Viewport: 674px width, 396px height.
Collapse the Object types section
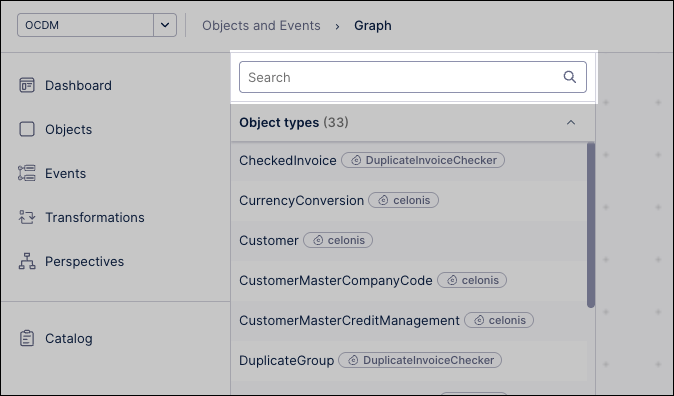[x=571, y=123]
